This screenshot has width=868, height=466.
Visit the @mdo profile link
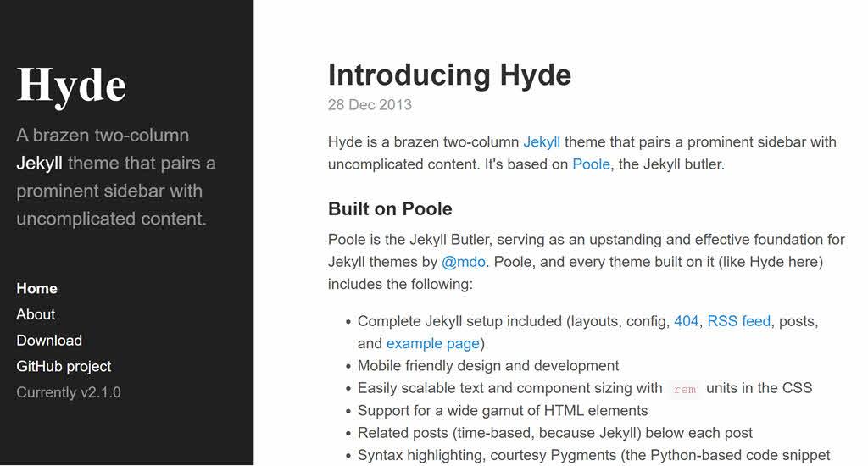click(464, 262)
